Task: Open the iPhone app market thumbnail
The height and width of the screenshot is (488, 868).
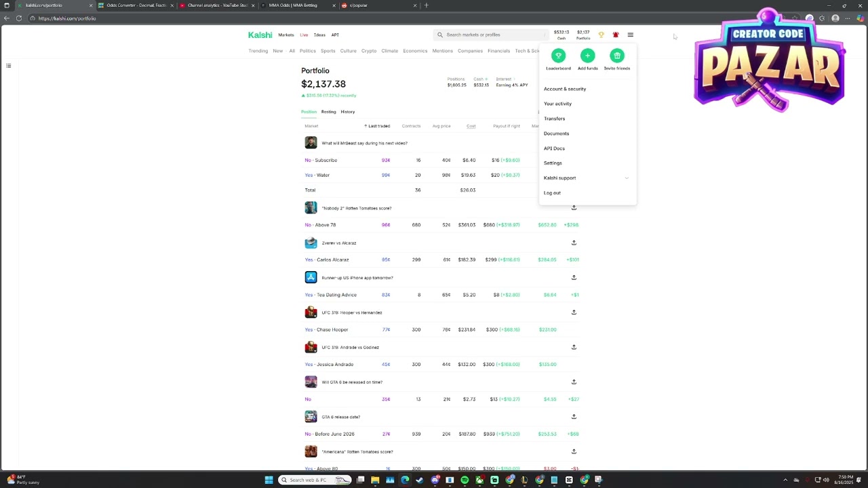Action: (x=311, y=277)
